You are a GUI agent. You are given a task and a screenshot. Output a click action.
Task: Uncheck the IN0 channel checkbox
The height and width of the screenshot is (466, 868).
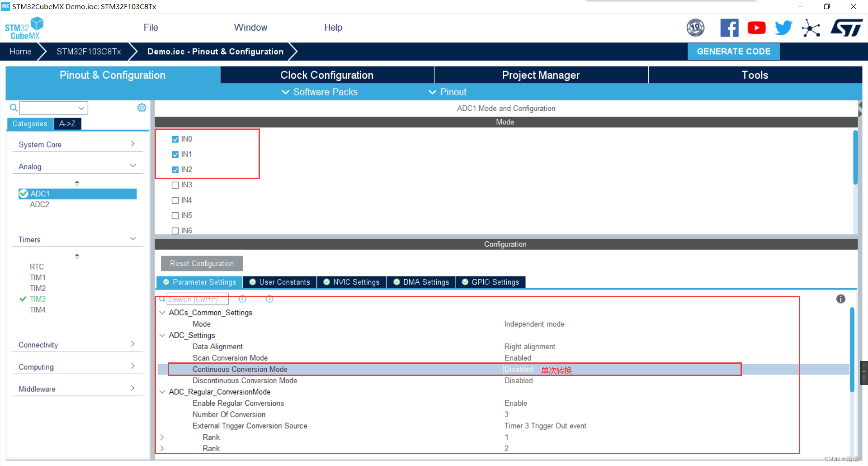coord(175,139)
